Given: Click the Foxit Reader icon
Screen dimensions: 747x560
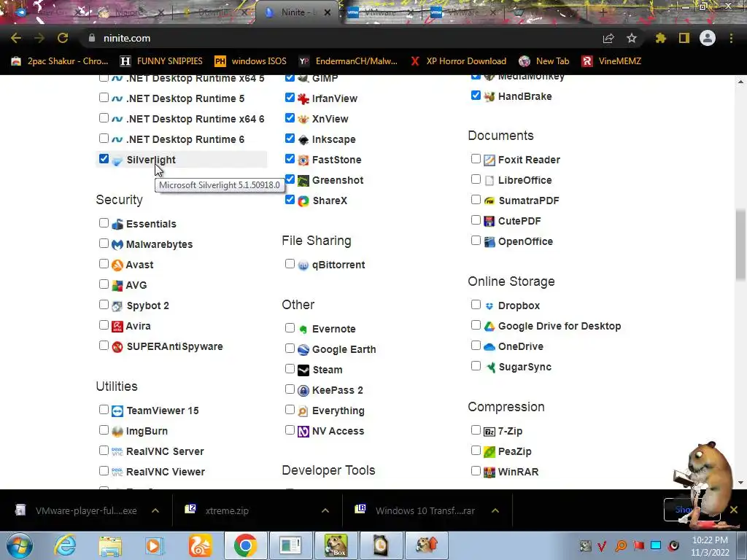Looking at the screenshot, I should pos(489,160).
